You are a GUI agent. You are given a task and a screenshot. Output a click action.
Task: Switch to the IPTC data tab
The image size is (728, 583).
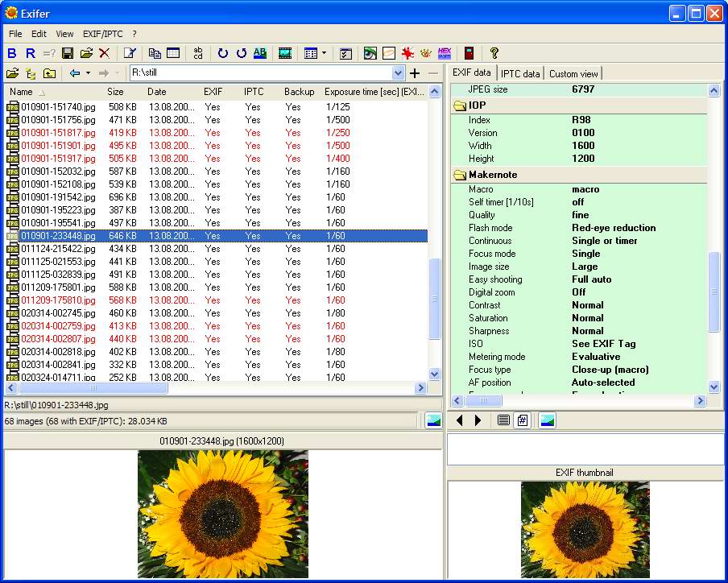coord(520,73)
